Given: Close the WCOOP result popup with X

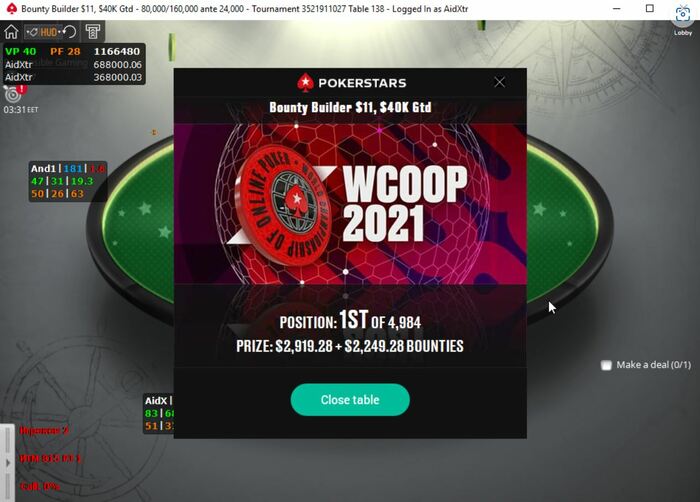Looking at the screenshot, I should point(500,82).
